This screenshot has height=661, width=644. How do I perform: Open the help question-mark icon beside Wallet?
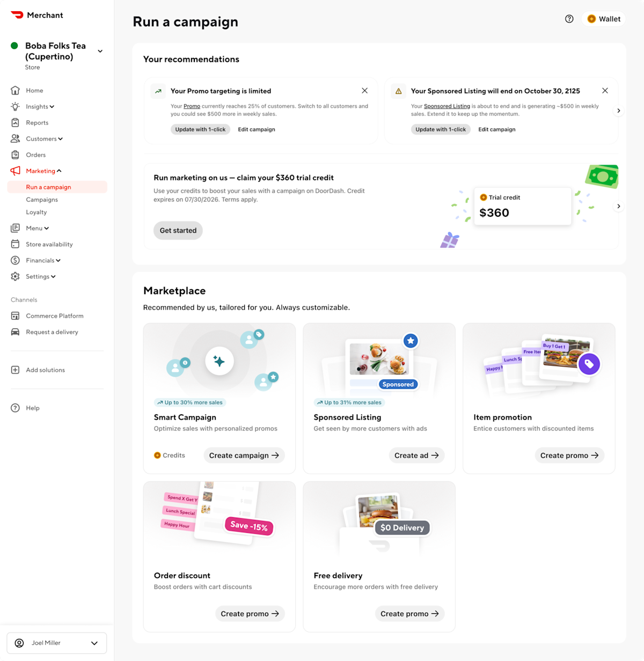(569, 19)
